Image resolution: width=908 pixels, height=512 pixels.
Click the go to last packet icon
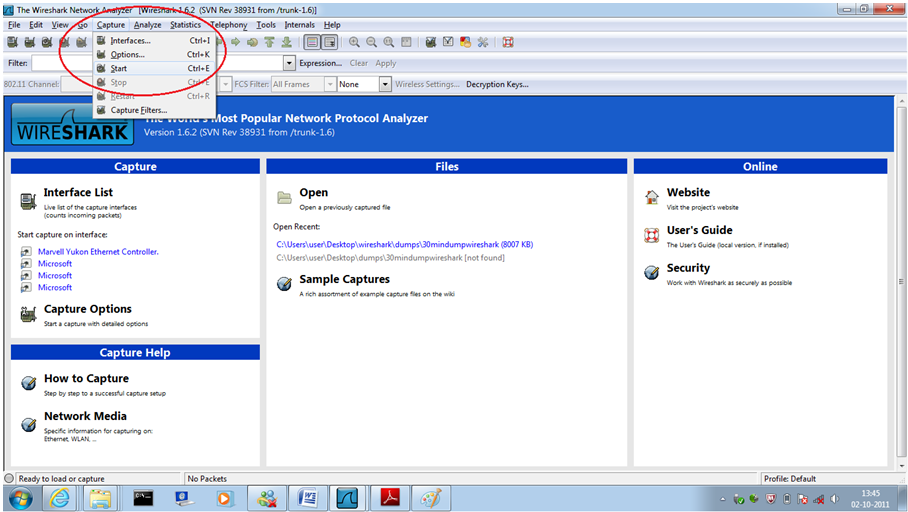point(287,42)
